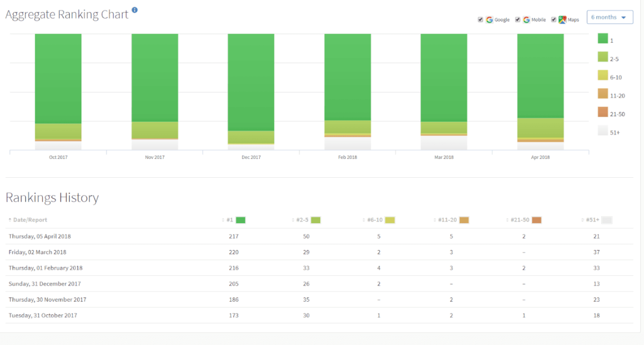This screenshot has height=345, width=644.
Task: Open the 6 months range dropdown
Action: click(609, 18)
